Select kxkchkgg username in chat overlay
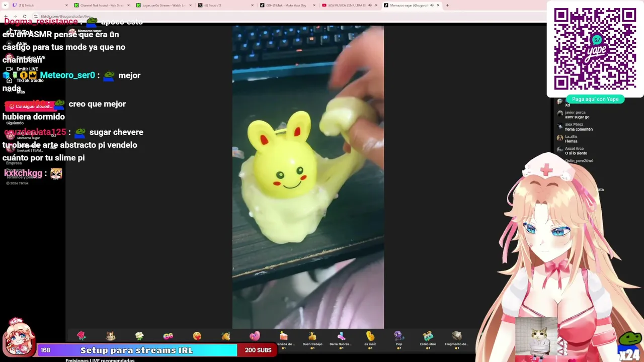Image resolution: width=644 pixels, height=362 pixels. (23, 173)
